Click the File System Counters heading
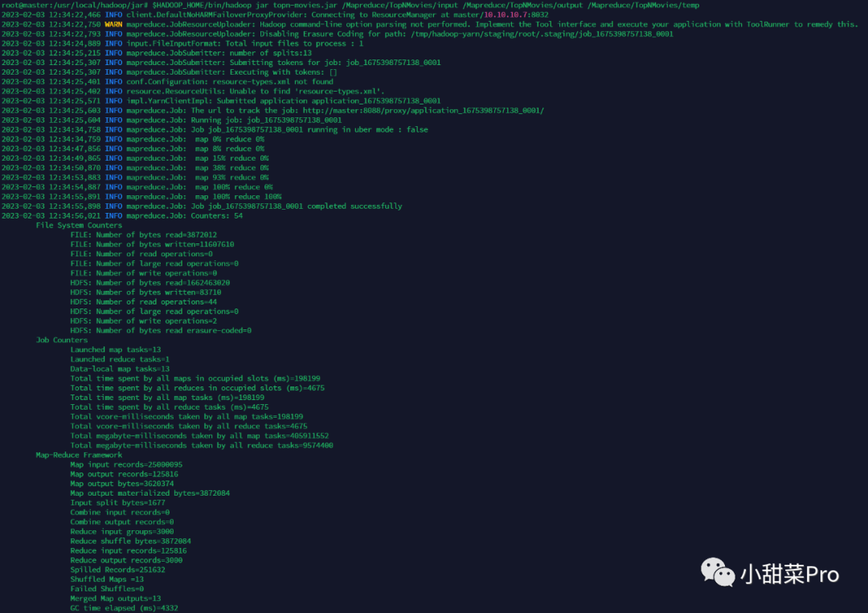 [79, 225]
